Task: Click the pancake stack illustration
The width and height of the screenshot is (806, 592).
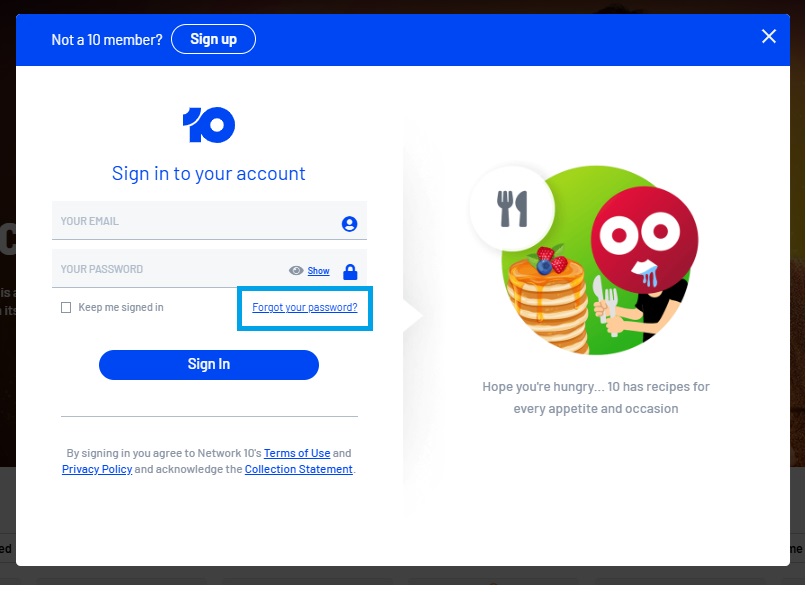Action: (548, 299)
